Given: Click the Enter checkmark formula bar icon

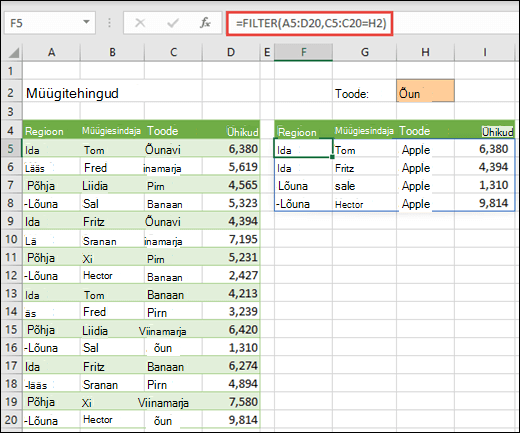Looking at the screenshot, I should 173,23.
